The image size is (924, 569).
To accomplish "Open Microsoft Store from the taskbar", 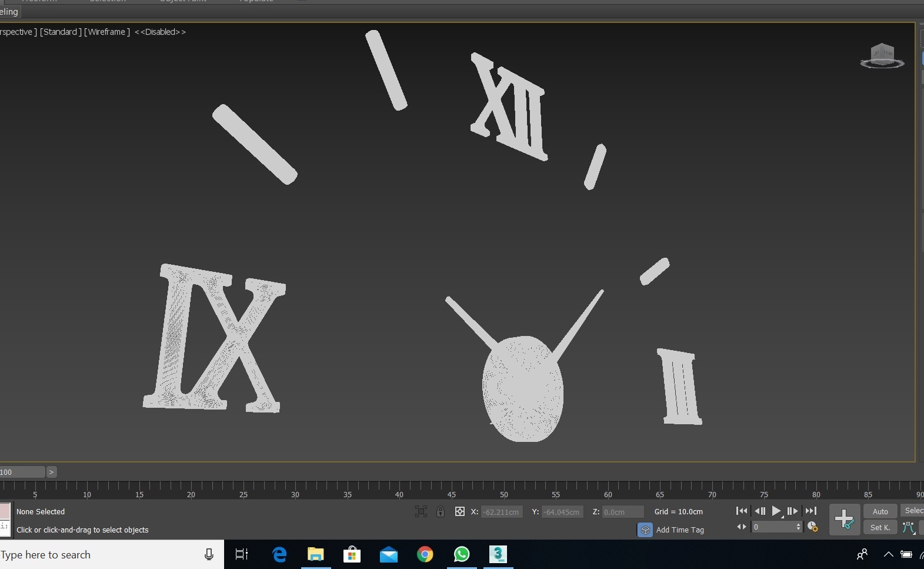I will [x=352, y=554].
